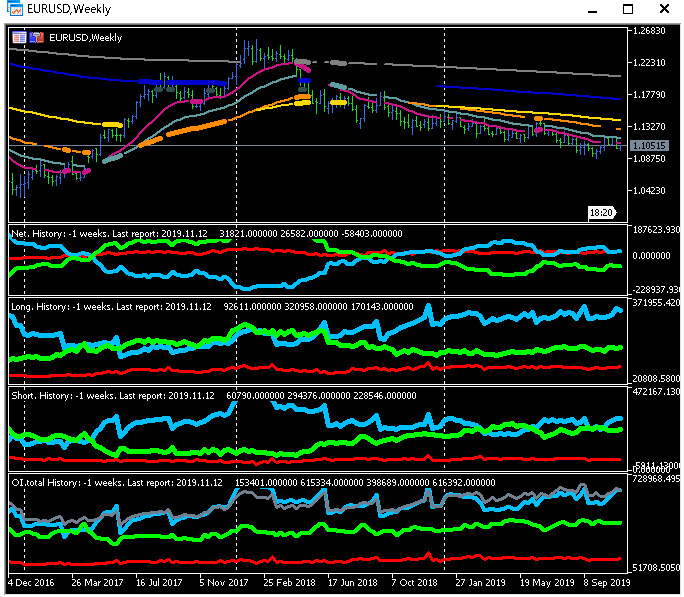Select the Net. History indicator label

click(207, 234)
